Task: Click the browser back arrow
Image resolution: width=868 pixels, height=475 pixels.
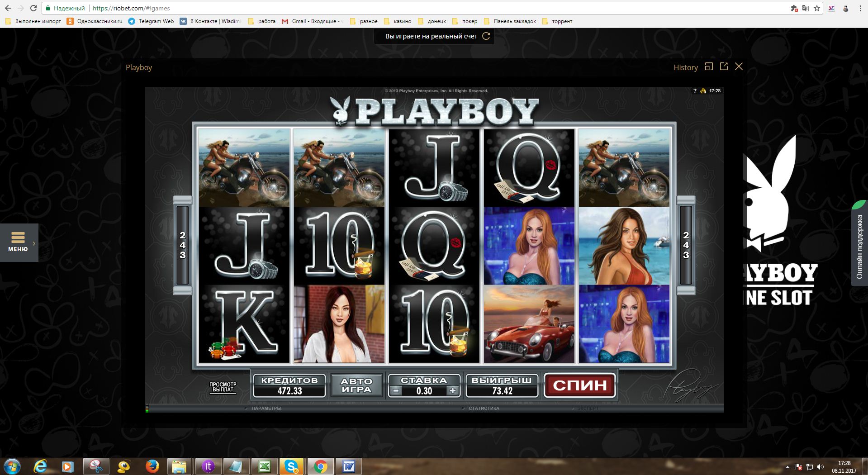Action: pos(8,8)
